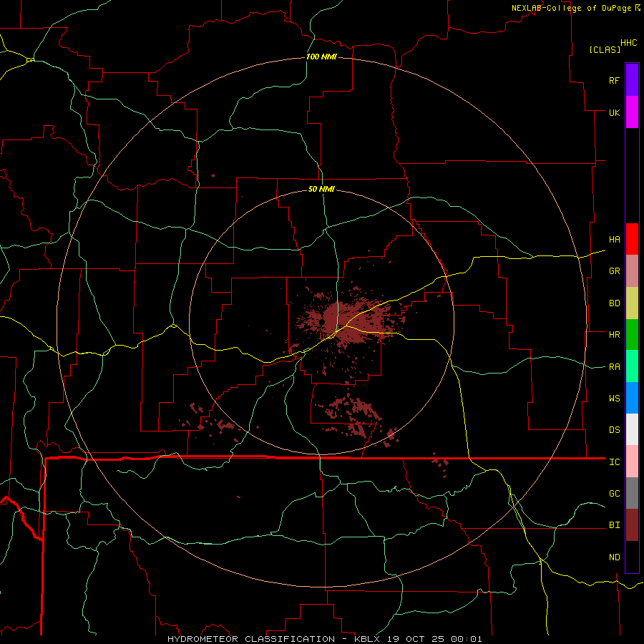Click the WS legend label
The width and height of the screenshot is (644, 644).
point(614,399)
